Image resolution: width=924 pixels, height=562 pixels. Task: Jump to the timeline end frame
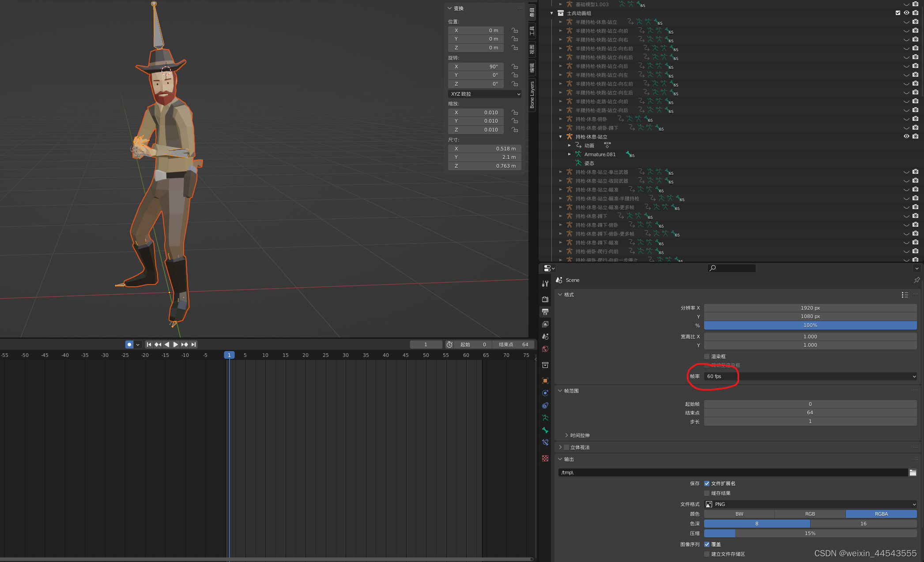pyautogui.click(x=194, y=345)
